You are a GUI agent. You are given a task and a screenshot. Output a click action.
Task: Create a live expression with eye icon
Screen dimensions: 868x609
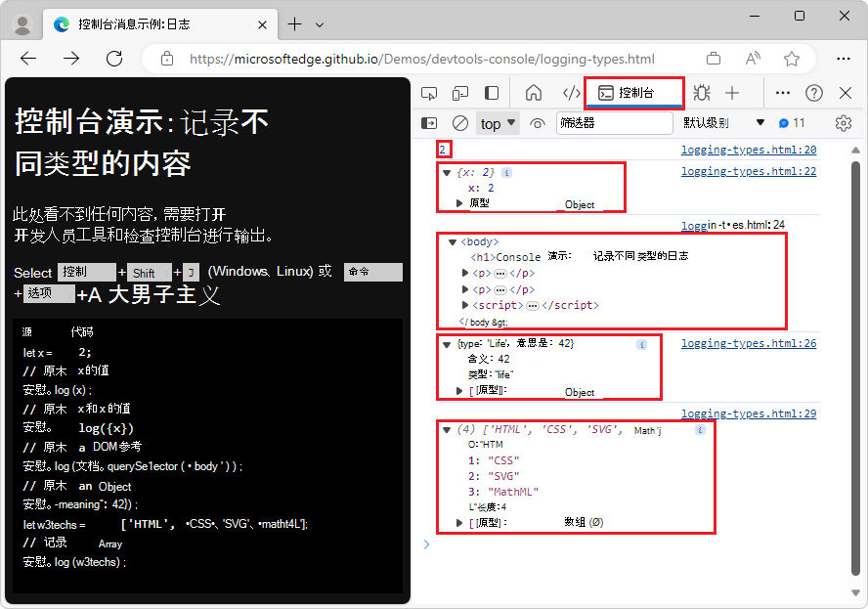click(537, 122)
